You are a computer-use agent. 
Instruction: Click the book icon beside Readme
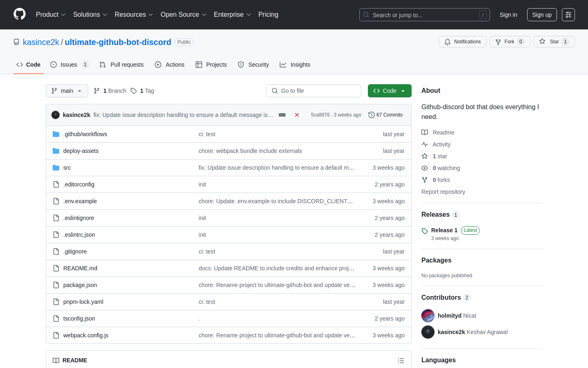tap(425, 132)
